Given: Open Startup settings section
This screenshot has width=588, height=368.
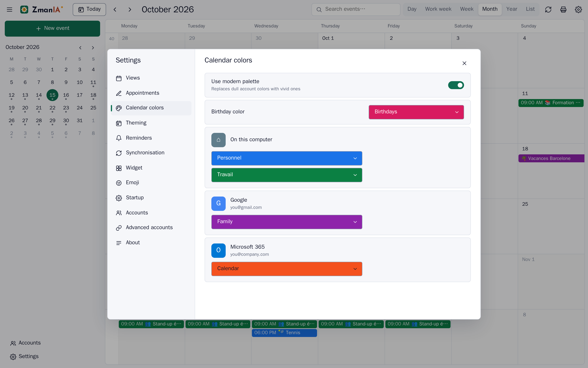Looking at the screenshot, I should [x=151, y=198].
